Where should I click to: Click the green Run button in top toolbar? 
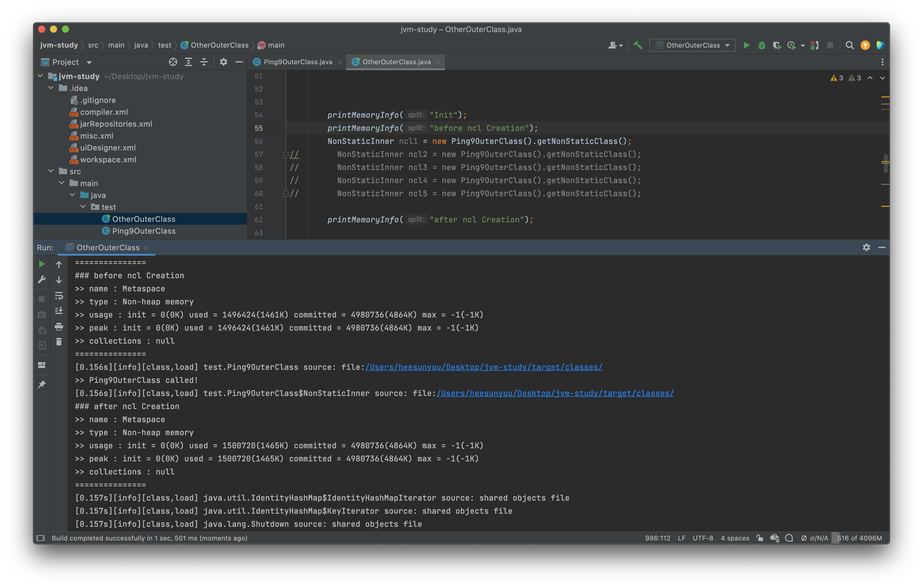tap(746, 45)
